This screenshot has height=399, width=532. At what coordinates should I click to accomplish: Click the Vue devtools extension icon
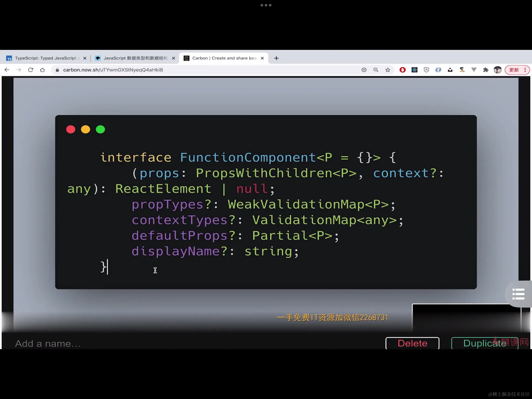474,70
